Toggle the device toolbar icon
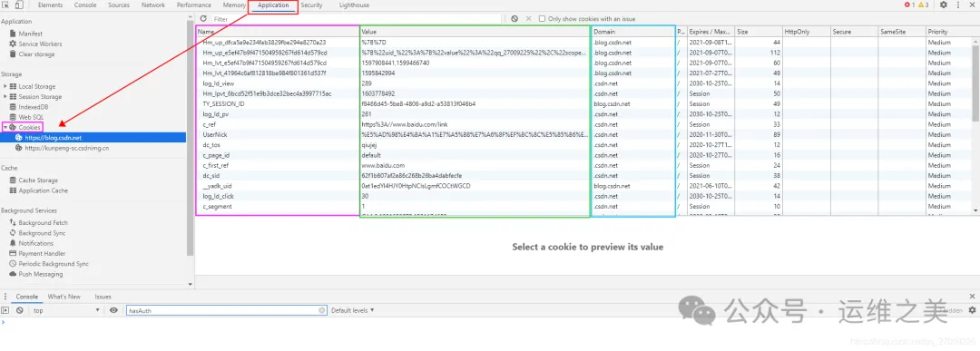 pos(19,5)
